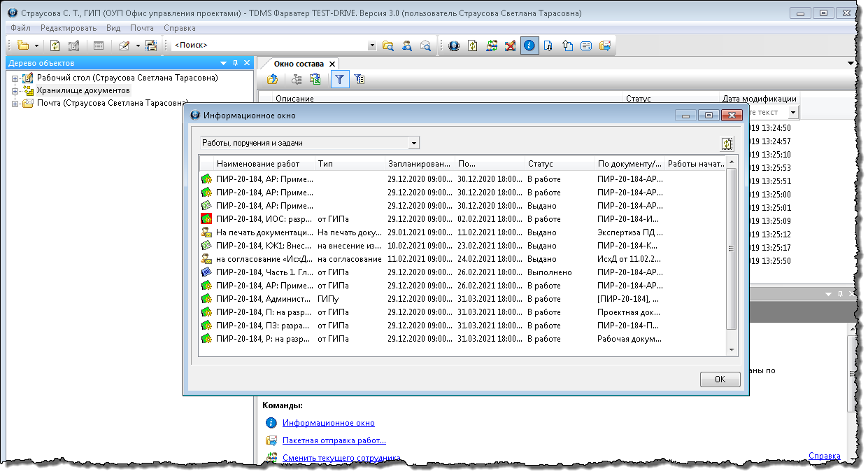Screen dimensions: 868x474
Task: Toggle pin on Дерево объектов panel
Action: 235,63
